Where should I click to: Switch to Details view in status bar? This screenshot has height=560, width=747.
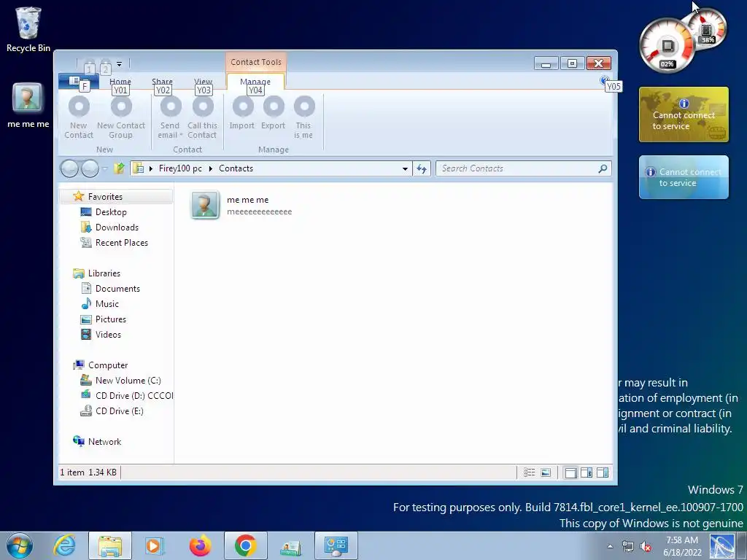tap(529, 472)
